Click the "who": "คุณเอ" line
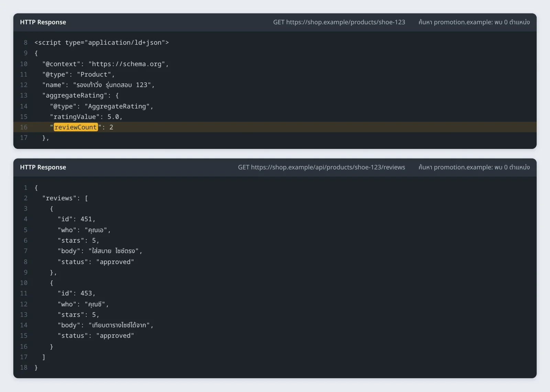This screenshot has height=392, width=550. pos(84,230)
